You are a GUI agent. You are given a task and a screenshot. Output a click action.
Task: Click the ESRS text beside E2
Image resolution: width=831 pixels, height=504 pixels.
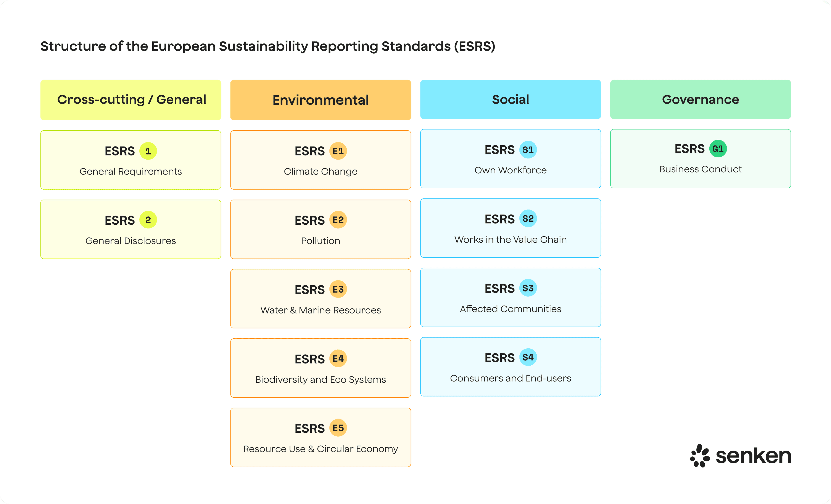pos(310,221)
